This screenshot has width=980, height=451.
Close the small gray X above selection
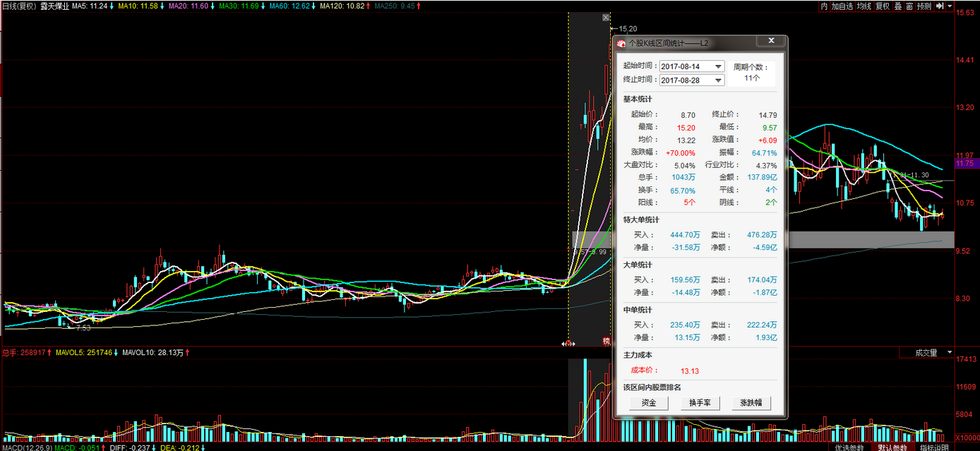click(605, 18)
